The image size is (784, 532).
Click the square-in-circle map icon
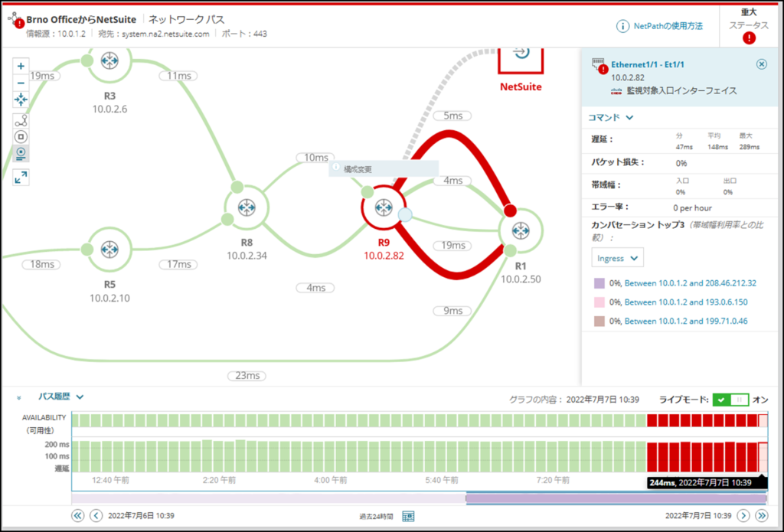pos(21,137)
